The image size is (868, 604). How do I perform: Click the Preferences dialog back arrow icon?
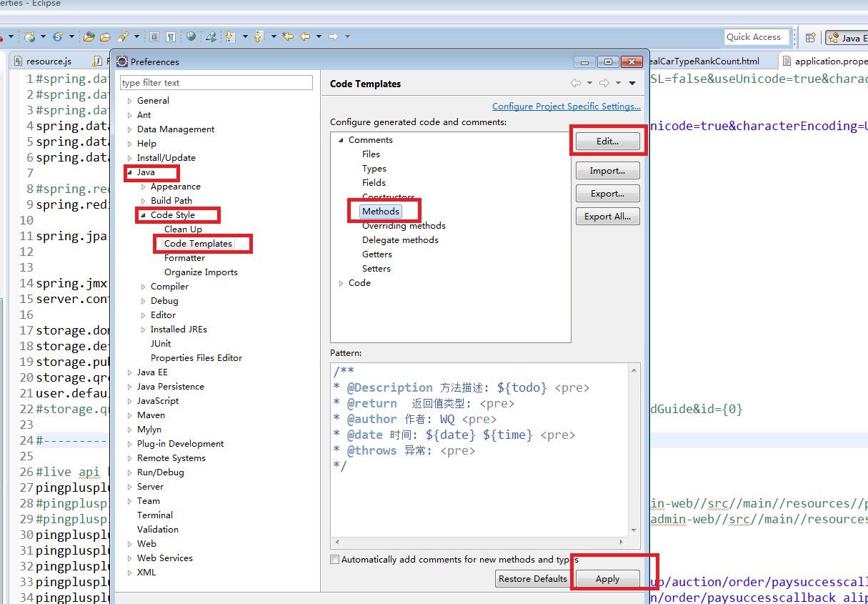click(x=576, y=83)
